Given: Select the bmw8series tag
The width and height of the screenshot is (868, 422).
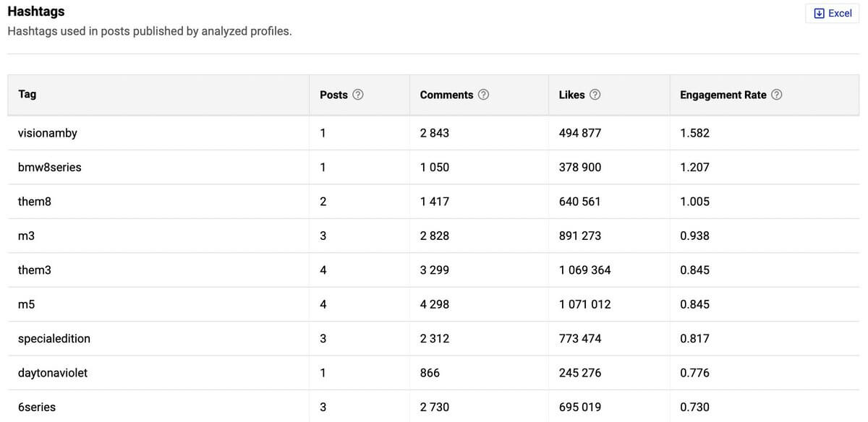Looking at the screenshot, I should 50,167.
